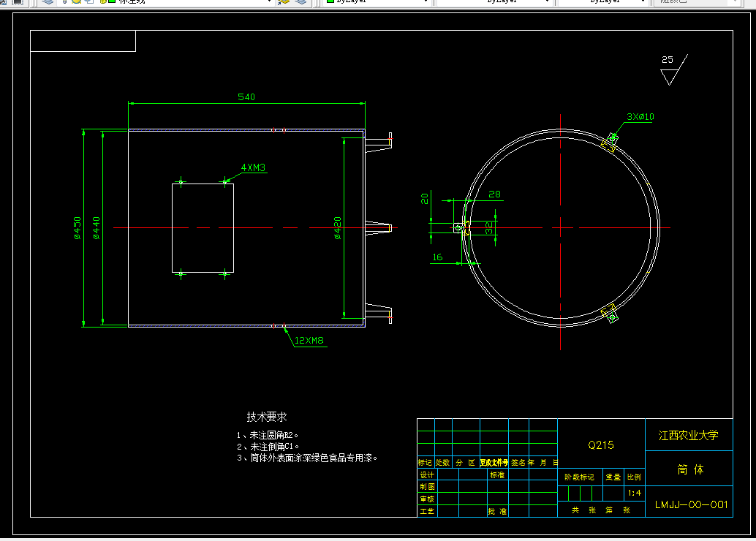This screenshot has height=541, width=756.
Task: Click the 技术要求 heading text
Action: point(267,417)
